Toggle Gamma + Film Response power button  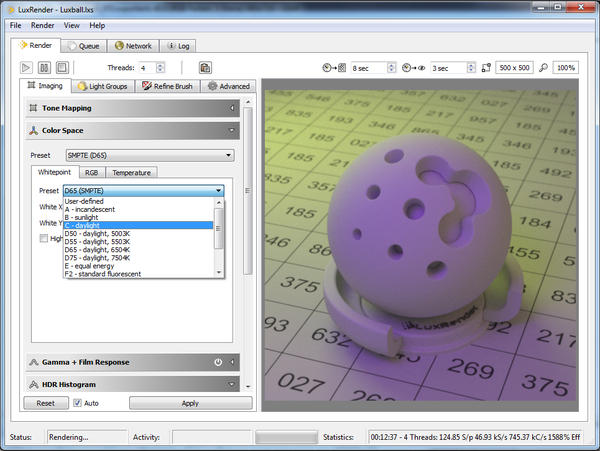click(x=218, y=362)
